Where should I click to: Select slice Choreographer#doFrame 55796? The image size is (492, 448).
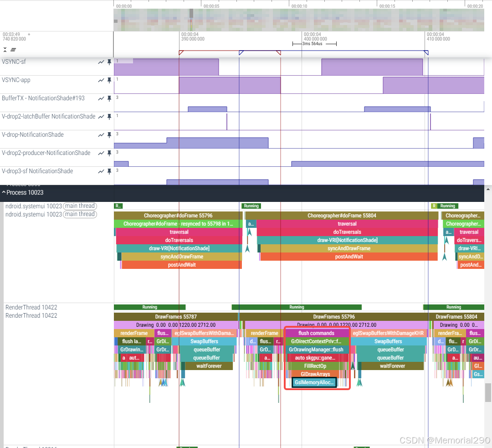pyautogui.click(x=178, y=216)
